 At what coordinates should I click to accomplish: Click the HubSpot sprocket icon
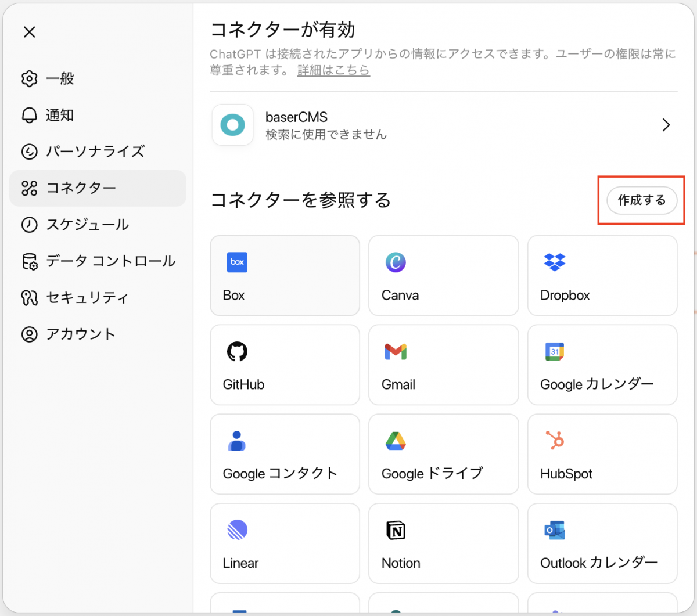555,441
